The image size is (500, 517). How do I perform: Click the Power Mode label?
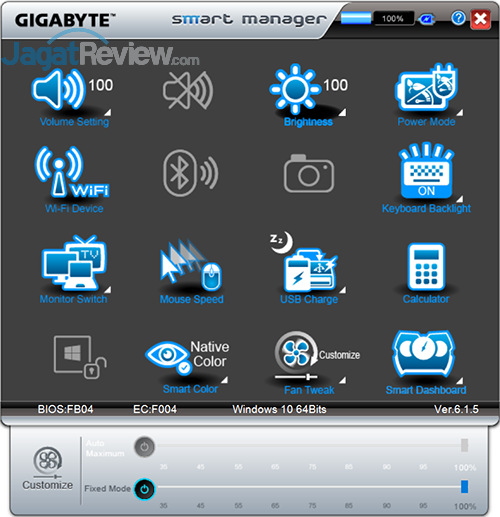pos(426,122)
